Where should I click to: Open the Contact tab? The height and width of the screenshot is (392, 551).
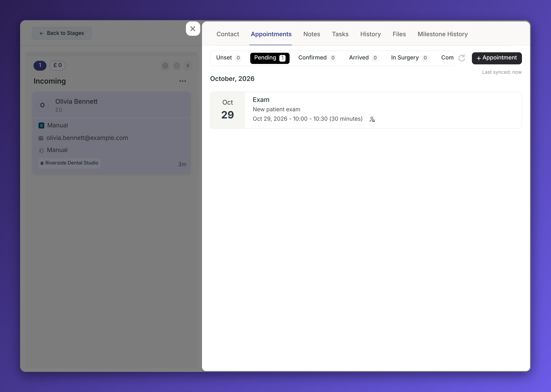(x=228, y=34)
